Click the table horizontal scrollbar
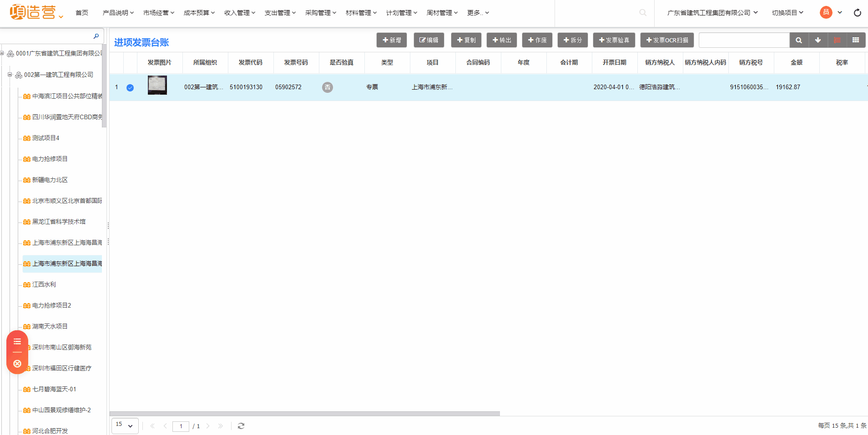 pos(305,414)
